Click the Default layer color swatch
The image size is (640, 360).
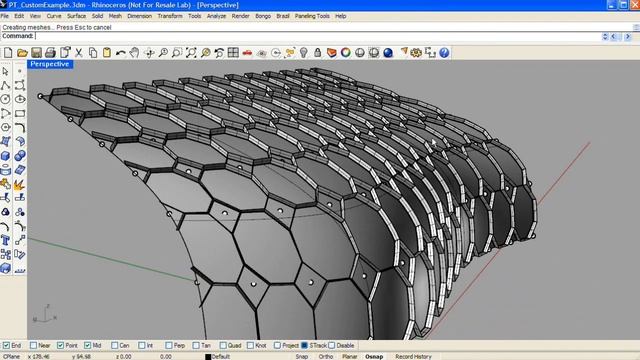click(208, 357)
